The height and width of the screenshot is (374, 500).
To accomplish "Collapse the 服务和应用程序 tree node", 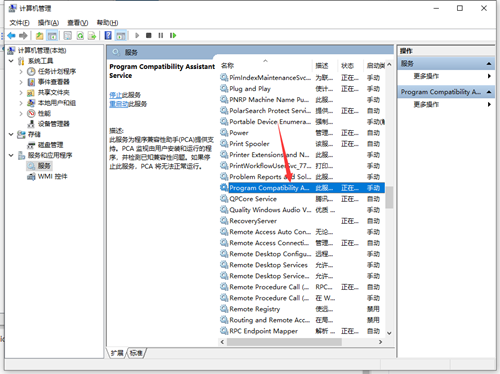I will tap(11, 155).
